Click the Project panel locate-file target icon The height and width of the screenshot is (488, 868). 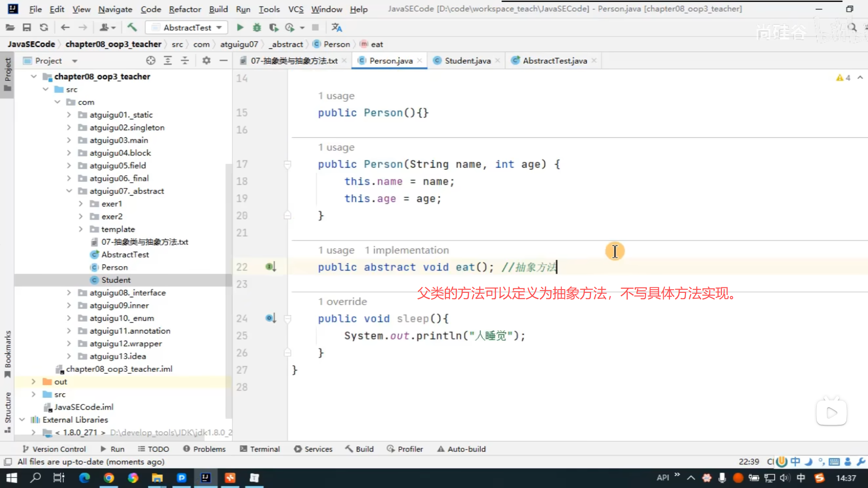click(x=151, y=61)
